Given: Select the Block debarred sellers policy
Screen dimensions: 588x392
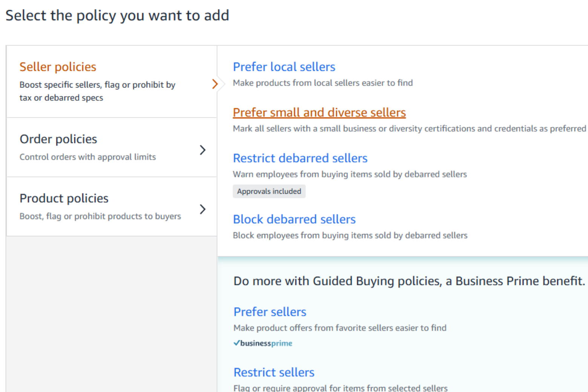Looking at the screenshot, I should pyautogui.click(x=294, y=219).
